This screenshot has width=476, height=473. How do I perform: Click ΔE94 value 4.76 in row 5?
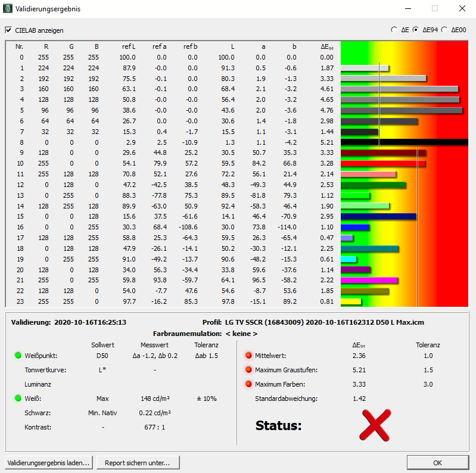[x=327, y=110]
